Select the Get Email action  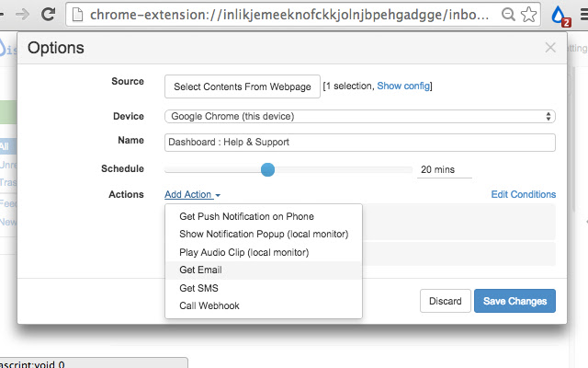pos(200,270)
